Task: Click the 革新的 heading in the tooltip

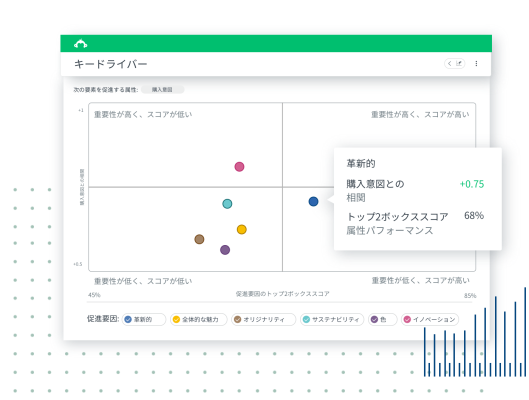Action: pyautogui.click(x=361, y=164)
